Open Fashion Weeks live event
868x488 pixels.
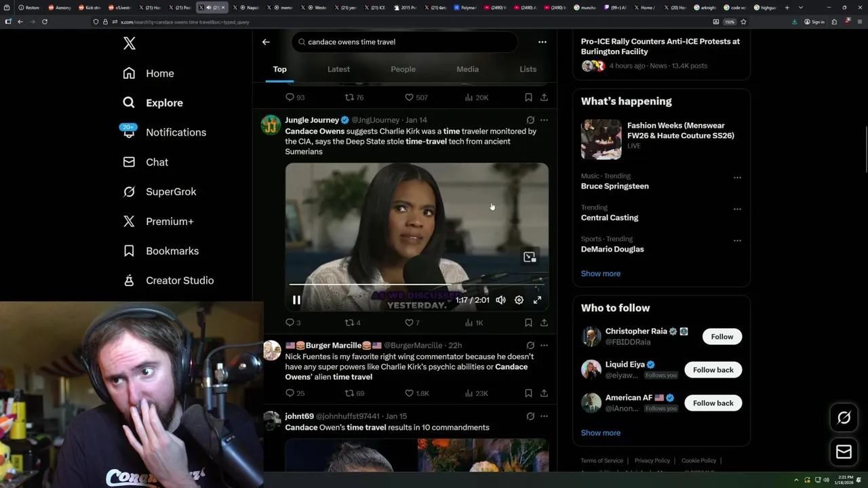click(x=661, y=139)
